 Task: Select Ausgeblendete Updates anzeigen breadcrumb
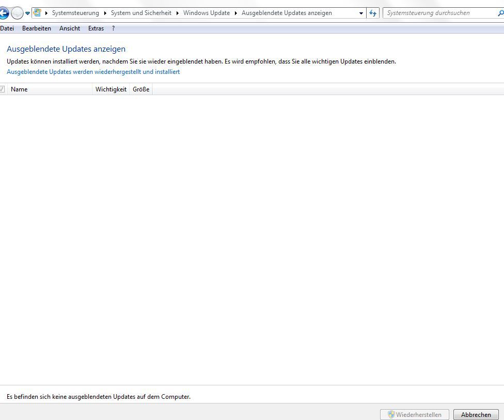pyautogui.click(x=287, y=13)
